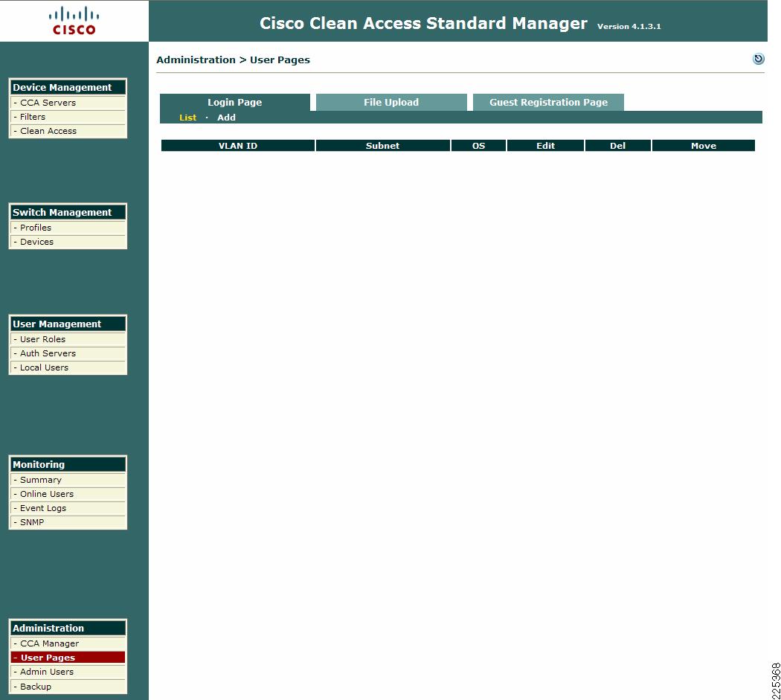Switch to the Login Page tab
Screen dimensions: 781x700
pyautogui.click(x=234, y=102)
